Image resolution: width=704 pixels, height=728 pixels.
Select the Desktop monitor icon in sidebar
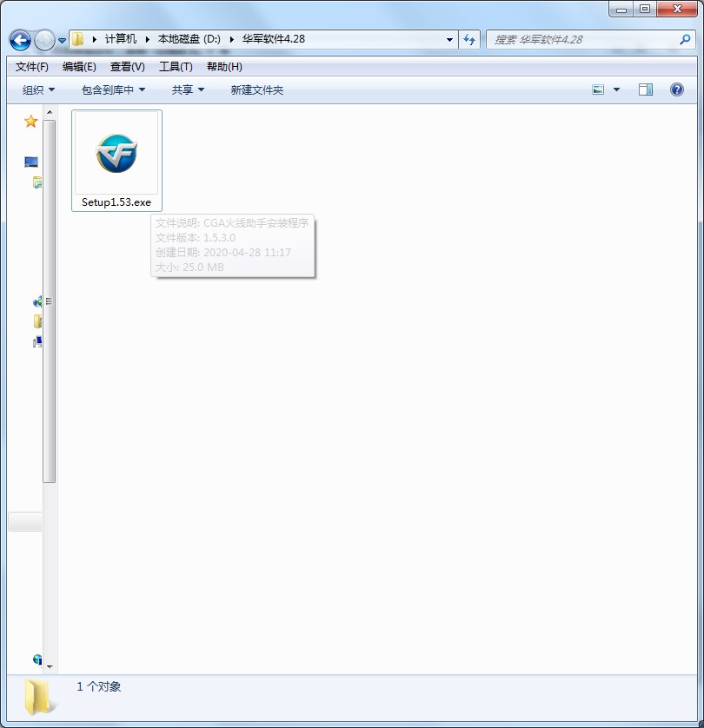[x=31, y=162]
